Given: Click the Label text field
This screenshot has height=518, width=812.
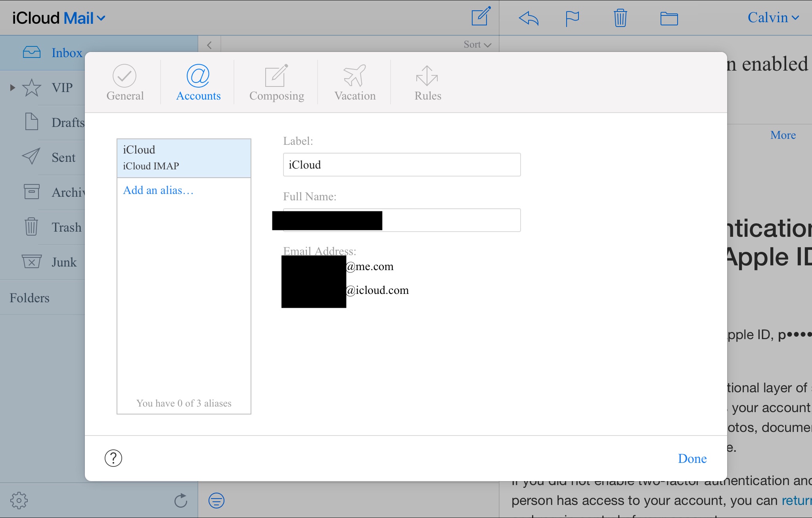Looking at the screenshot, I should (x=401, y=165).
